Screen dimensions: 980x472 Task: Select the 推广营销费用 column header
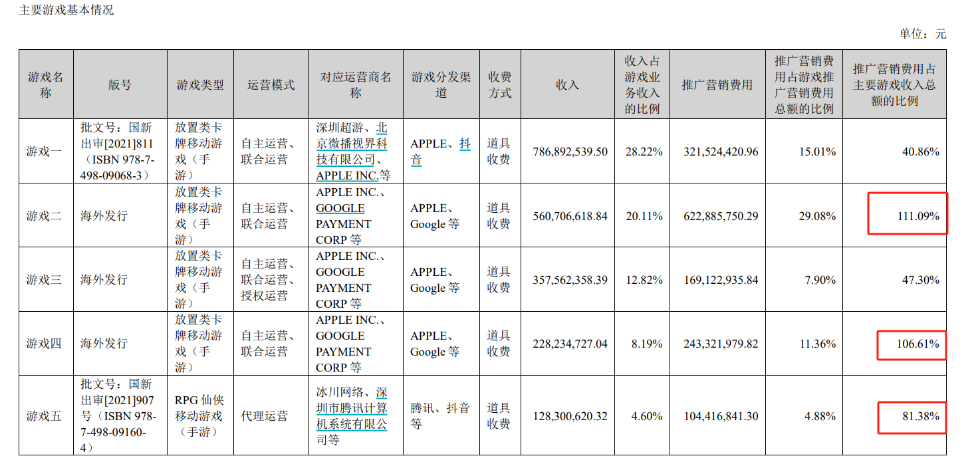(717, 84)
